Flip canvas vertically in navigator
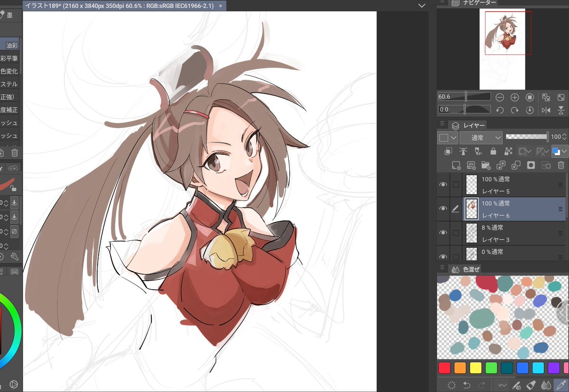 coord(561,110)
